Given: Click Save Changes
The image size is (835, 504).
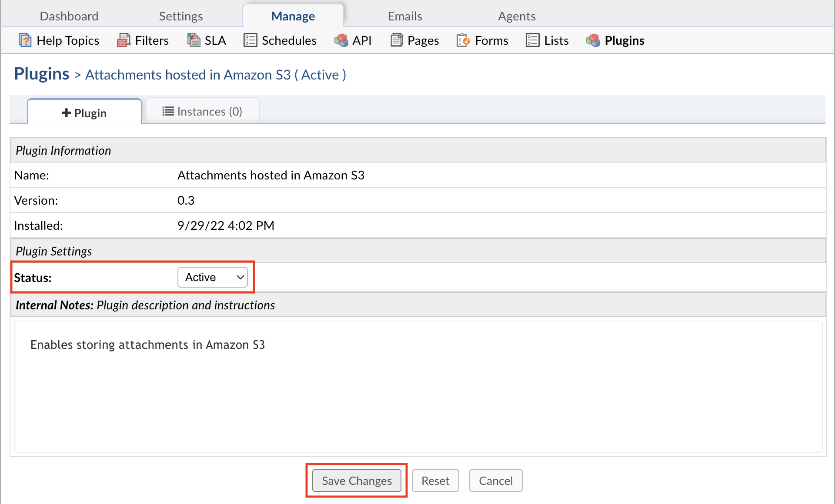Looking at the screenshot, I should point(356,481).
